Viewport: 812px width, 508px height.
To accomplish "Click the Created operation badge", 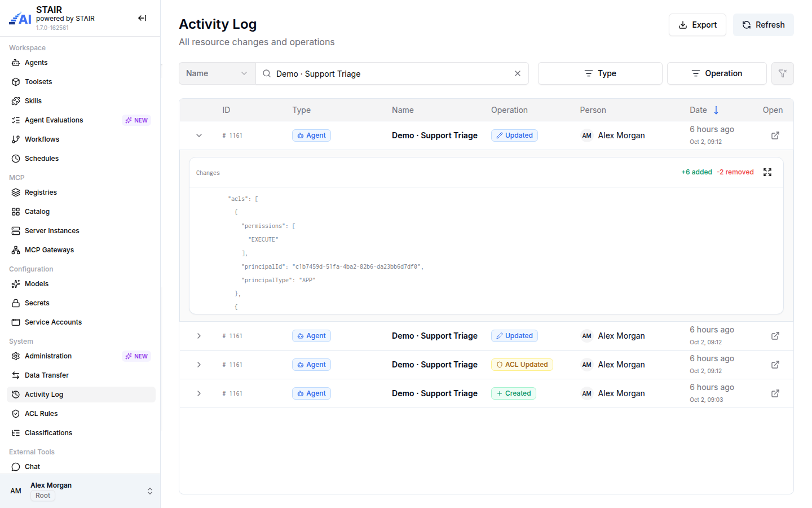I will 514,393.
